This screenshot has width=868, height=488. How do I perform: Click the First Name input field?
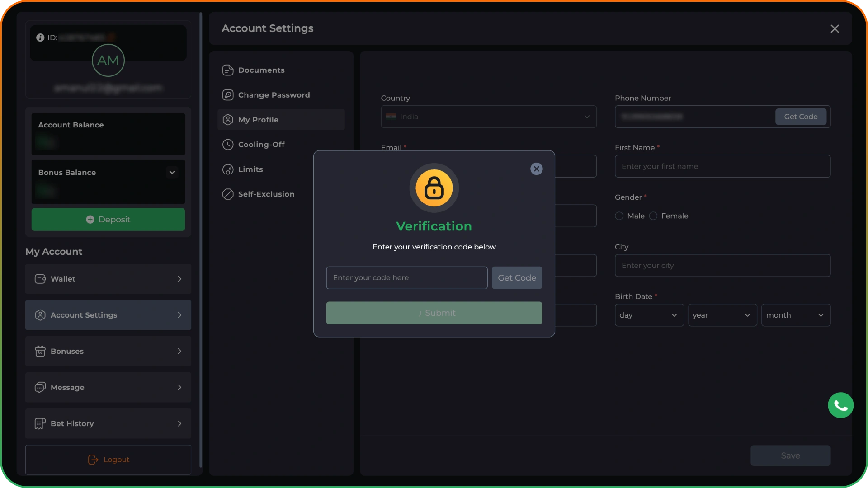click(x=722, y=166)
